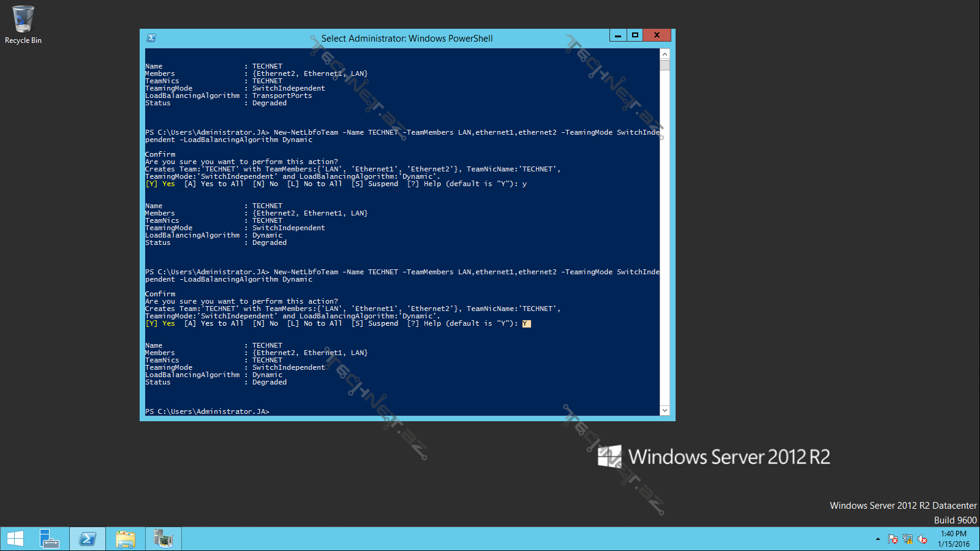Click the PowerShell vertical scrollbar thumb

(x=665, y=65)
